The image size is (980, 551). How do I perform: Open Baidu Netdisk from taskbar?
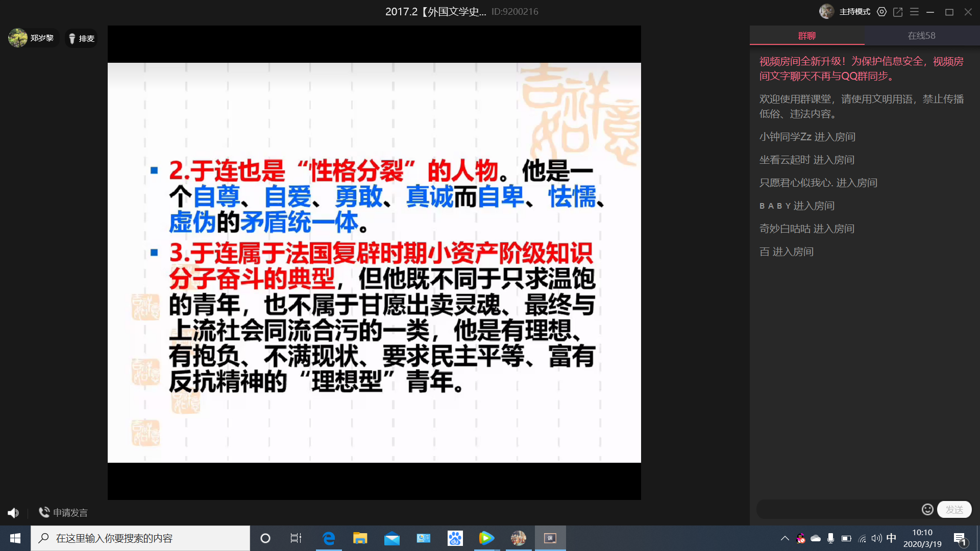pyautogui.click(x=455, y=538)
